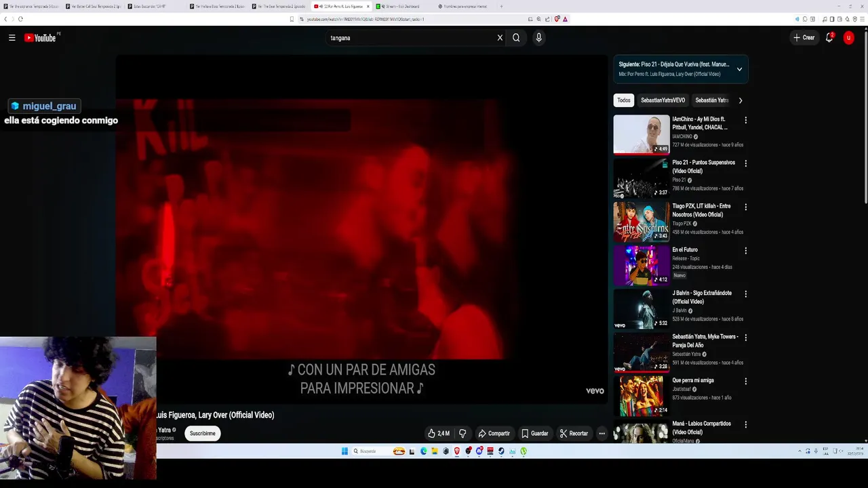Go back with the browser back arrow
This screenshot has height=488, width=868.
[x=5, y=19]
